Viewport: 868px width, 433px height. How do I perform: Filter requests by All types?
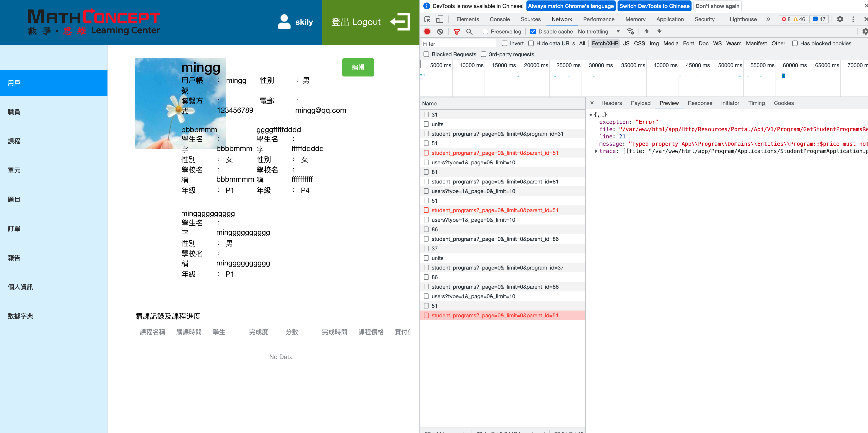[582, 43]
